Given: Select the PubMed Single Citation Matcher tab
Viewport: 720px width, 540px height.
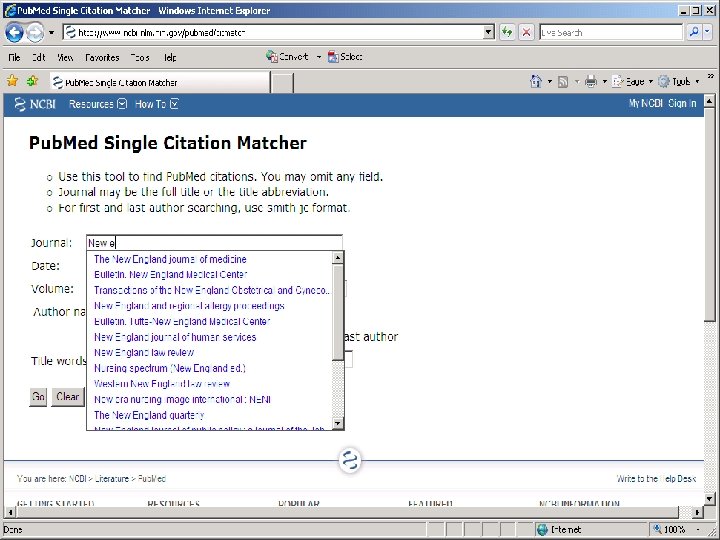Looking at the screenshot, I should click(160, 83).
